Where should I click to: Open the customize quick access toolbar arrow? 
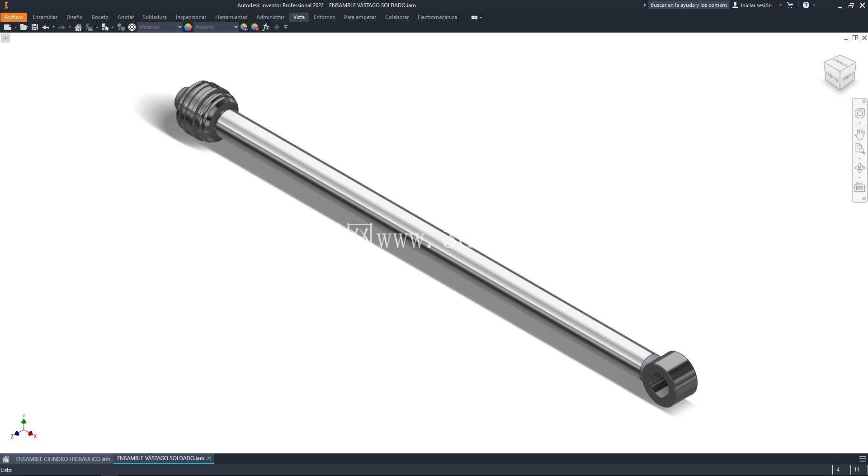coord(286,27)
